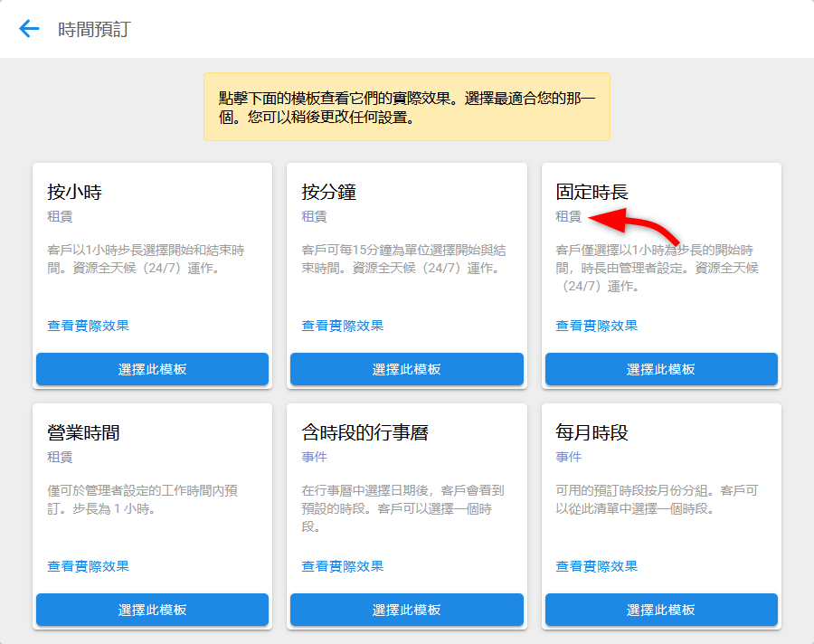Viewport: 814px width, 644px height.
Task: Click the 按分鐘 card title
Action: pos(328,192)
